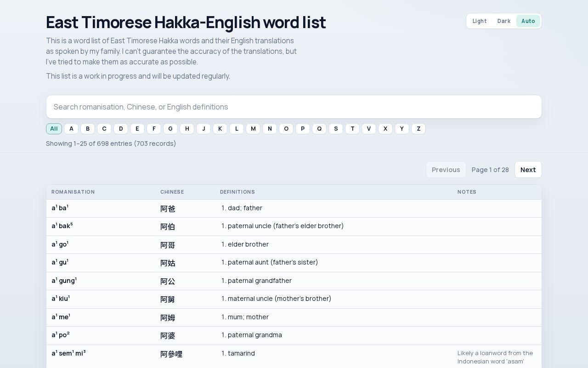Click the 'a¹ kiu¹' romanisation entry
588x368 pixels.
click(x=61, y=299)
